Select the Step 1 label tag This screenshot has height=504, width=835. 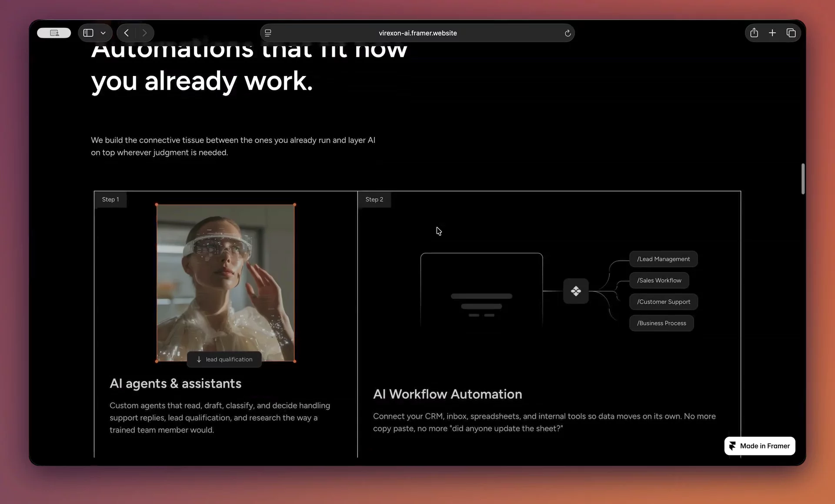point(110,199)
